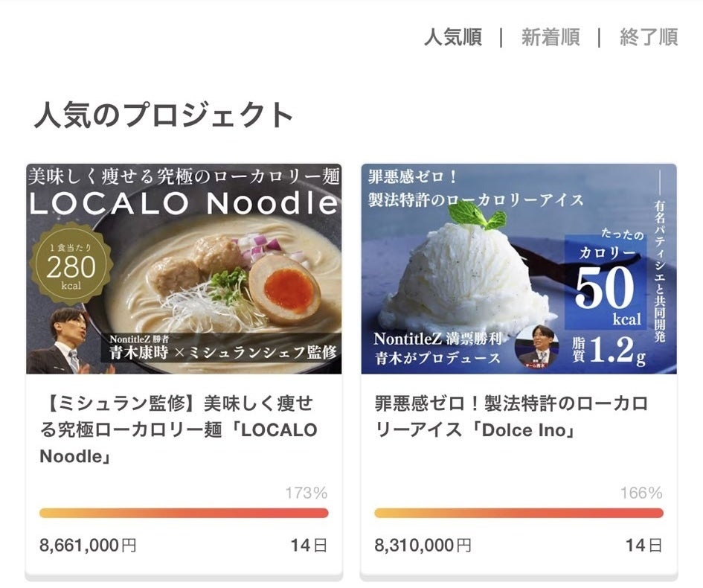Click 14日 remaining on noodle card
703x588 pixels.
[309, 546]
